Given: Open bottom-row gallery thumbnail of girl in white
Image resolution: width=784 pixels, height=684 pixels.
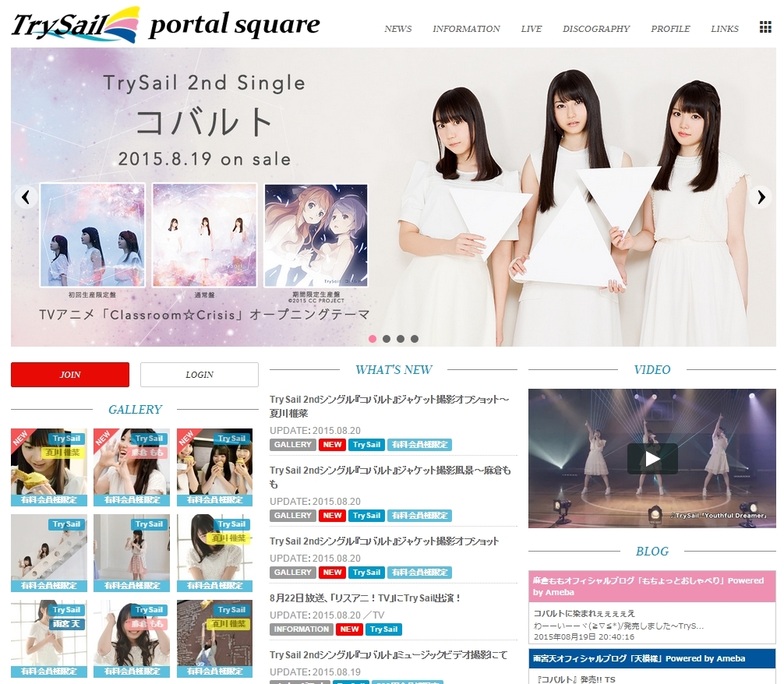Looking at the screenshot, I should [x=49, y=639].
